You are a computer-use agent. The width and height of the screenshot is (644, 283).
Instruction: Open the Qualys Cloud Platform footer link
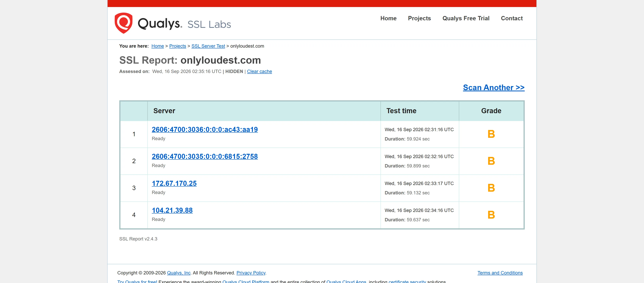click(246, 281)
